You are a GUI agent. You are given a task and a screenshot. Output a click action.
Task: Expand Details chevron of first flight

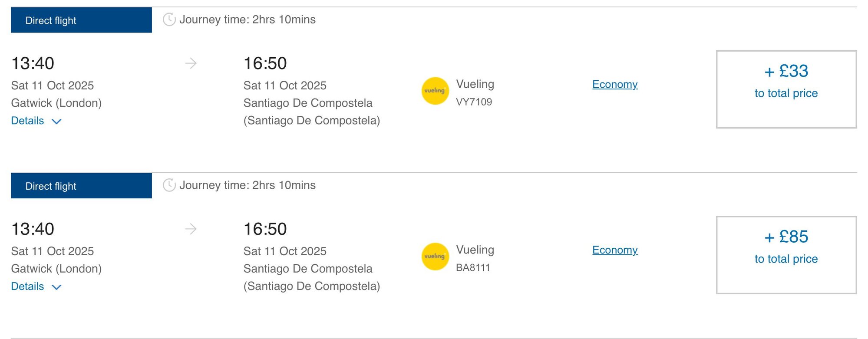pos(56,122)
